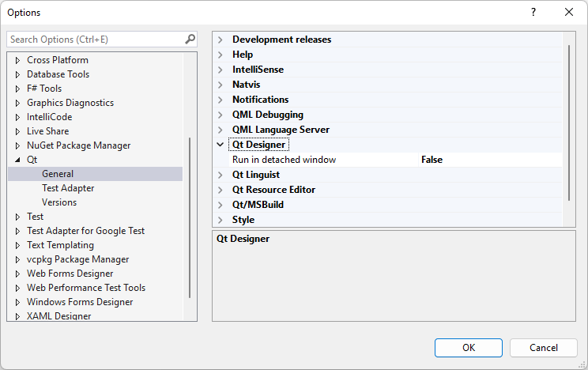Expand the Development releases chevron

click(220, 40)
